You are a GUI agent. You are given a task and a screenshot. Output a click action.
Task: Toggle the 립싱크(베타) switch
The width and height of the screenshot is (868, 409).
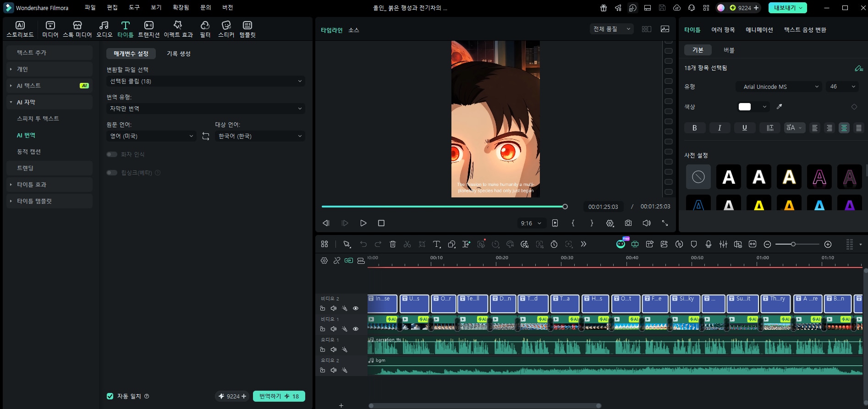pyautogui.click(x=112, y=173)
